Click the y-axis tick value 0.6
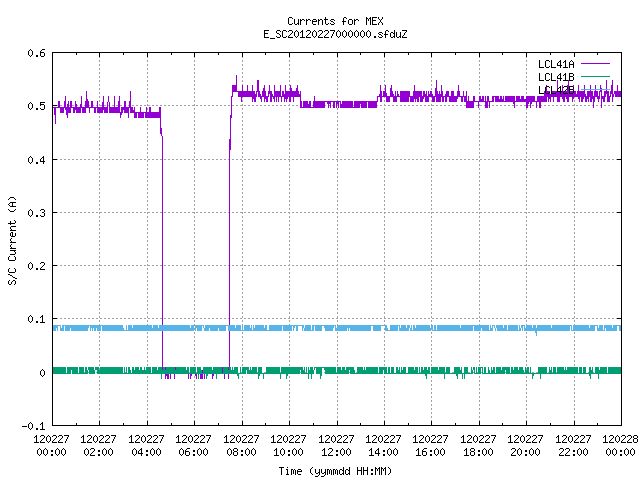Image resolution: width=640 pixels, height=480 pixels. [36, 53]
